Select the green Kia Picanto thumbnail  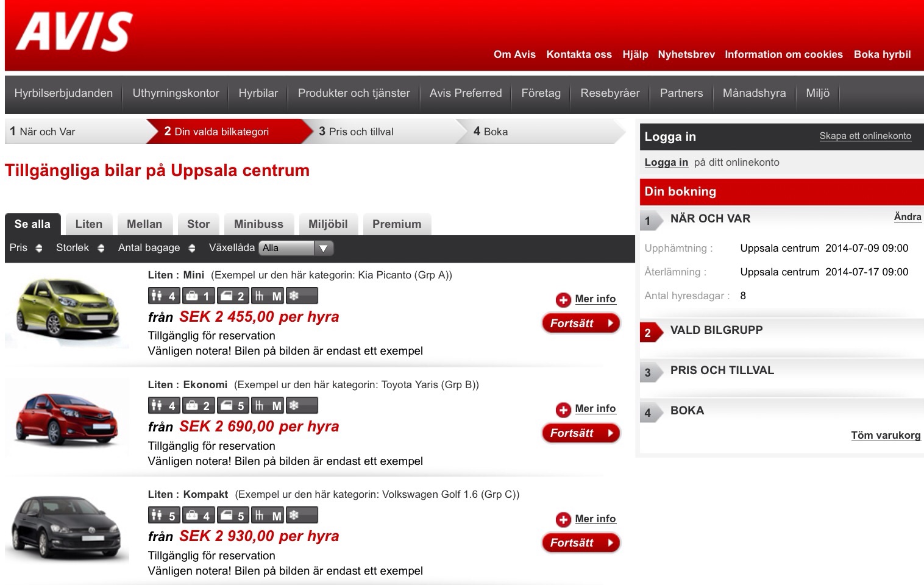(67, 311)
